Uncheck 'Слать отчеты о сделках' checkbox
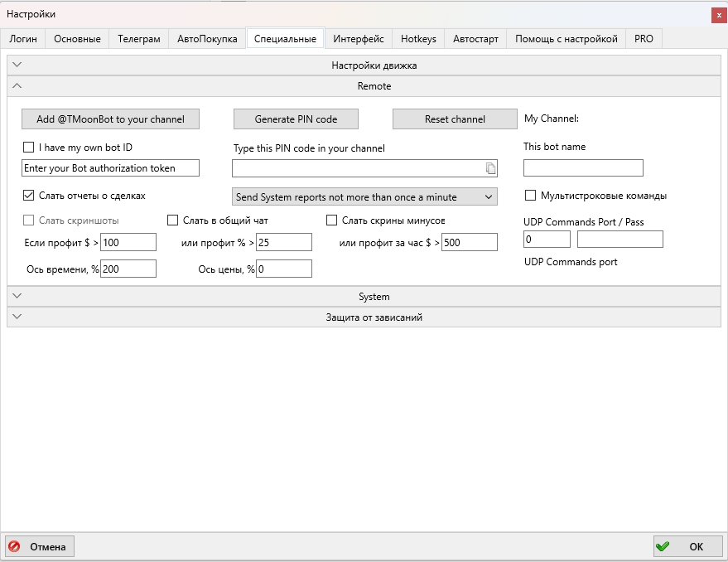This screenshot has height=562, width=728. pyautogui.click(x=29, y=196)
